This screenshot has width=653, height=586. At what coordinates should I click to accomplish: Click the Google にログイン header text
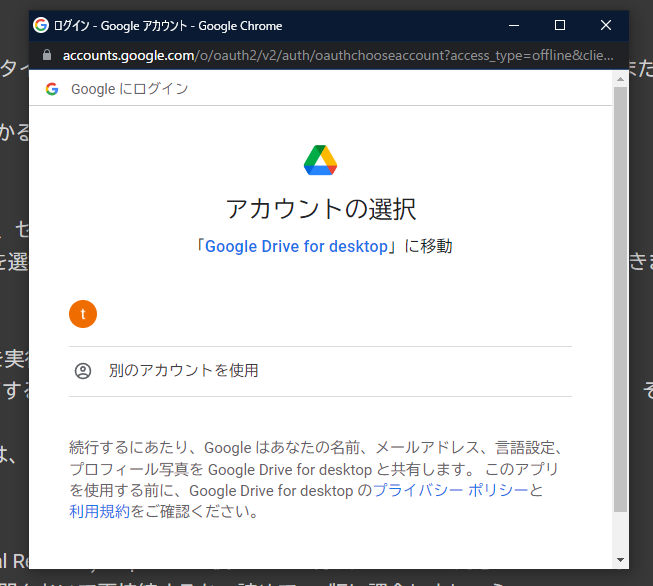pos(130,89)
